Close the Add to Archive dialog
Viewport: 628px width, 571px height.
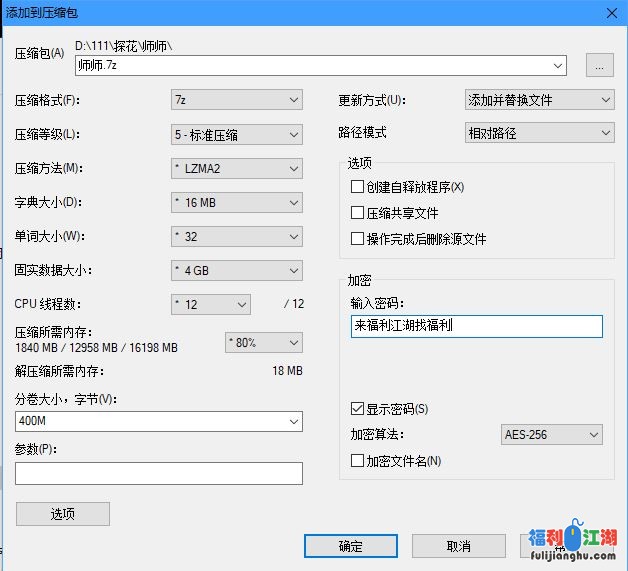point(610,12)
